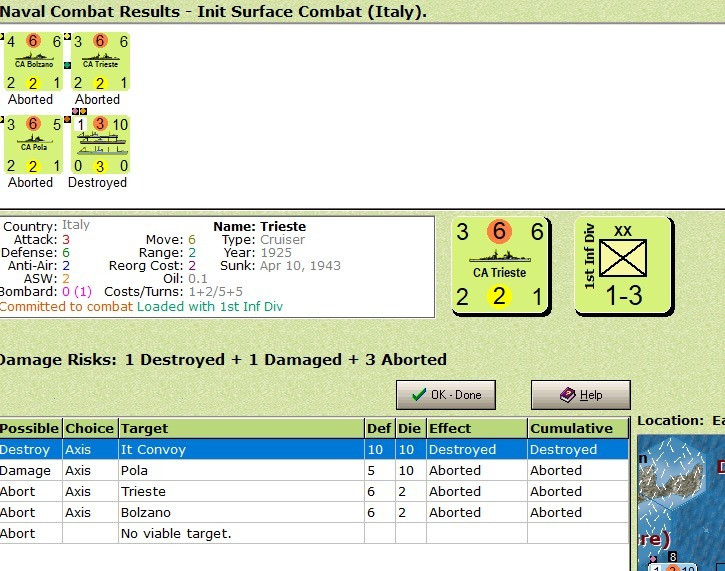Click the large CA Trieste unit counter
This screenshot has height=571, width=725.
(501, 266)
